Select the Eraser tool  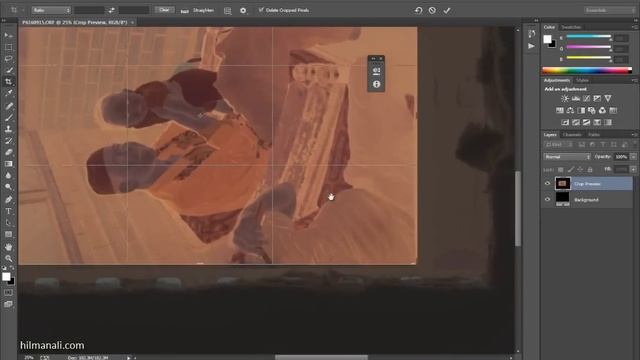[x=8, y=152]
